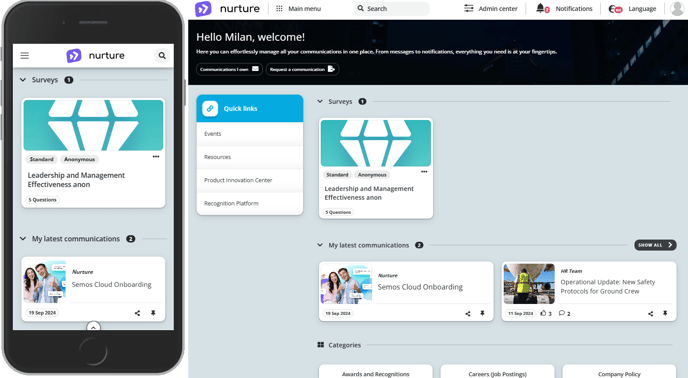
Task: Pin the Operational Update communication card
Action: tap(665, 313)
